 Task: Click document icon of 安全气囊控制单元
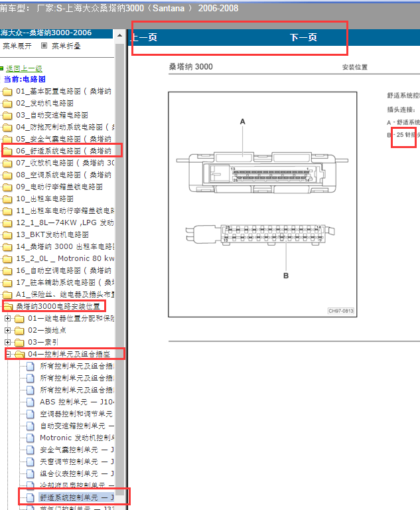click(31, 450)
